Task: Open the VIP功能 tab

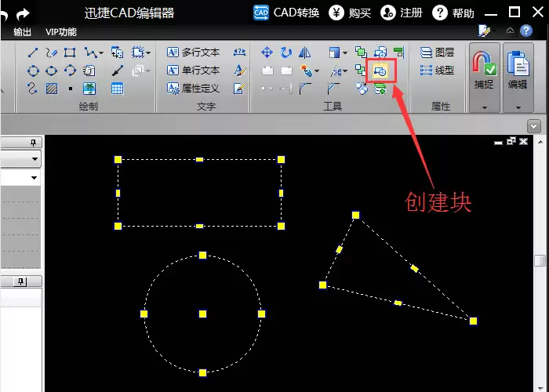Action: click(x=61, y=32)
